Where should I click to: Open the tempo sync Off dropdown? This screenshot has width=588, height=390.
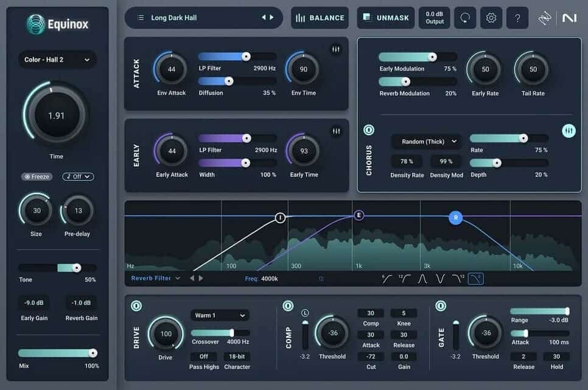[x=78, y=176]
